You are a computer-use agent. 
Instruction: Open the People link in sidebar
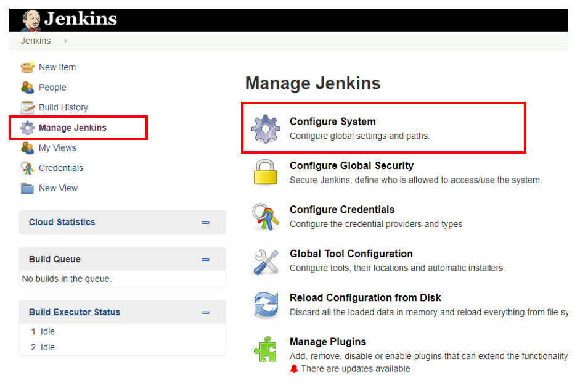click(52, 88)
